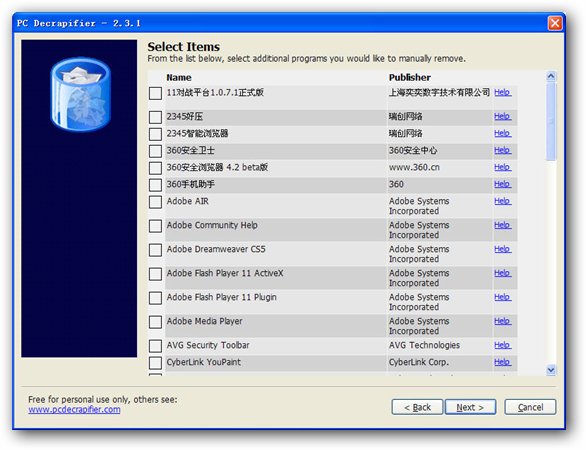The image size is (586, 450).
Task: Check the 11对战平台1.0.7.1正式版 checkbox
Action: tap(155, 93)
